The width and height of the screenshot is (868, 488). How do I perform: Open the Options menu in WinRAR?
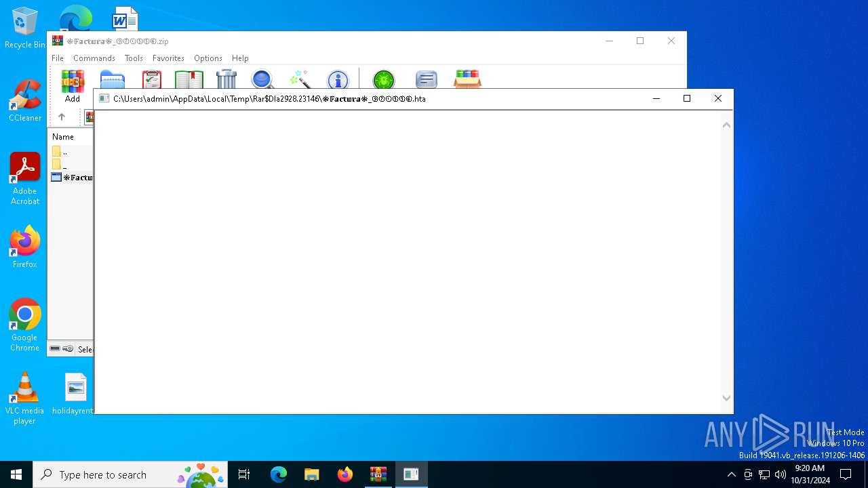click(x=208, y=58)
